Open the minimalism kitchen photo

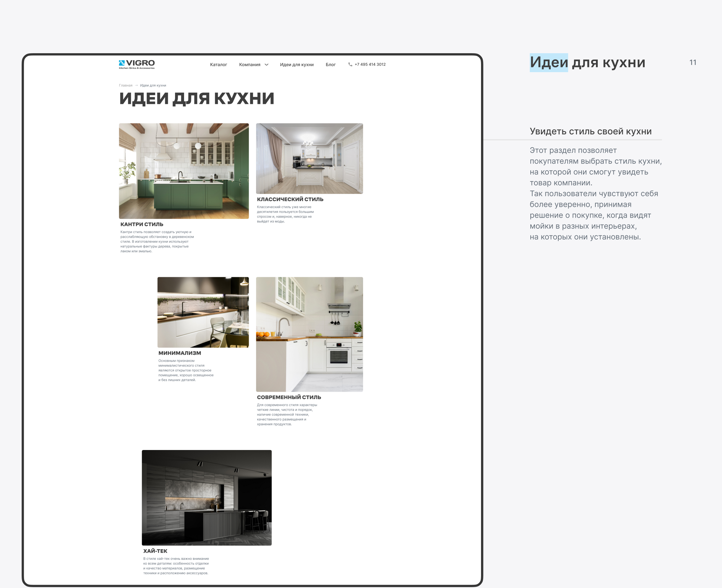(x=203, y=312)
